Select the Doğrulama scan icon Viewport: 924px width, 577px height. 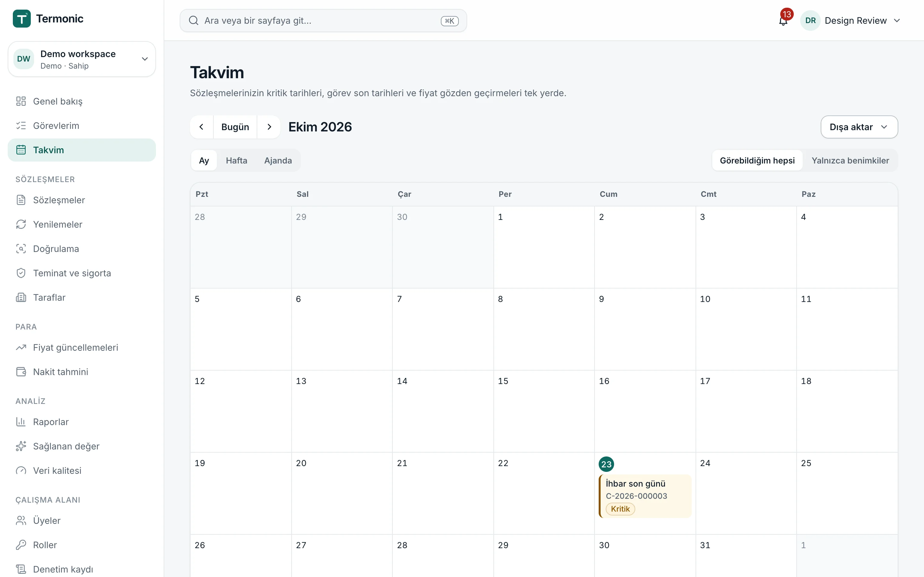coord(21,249)
